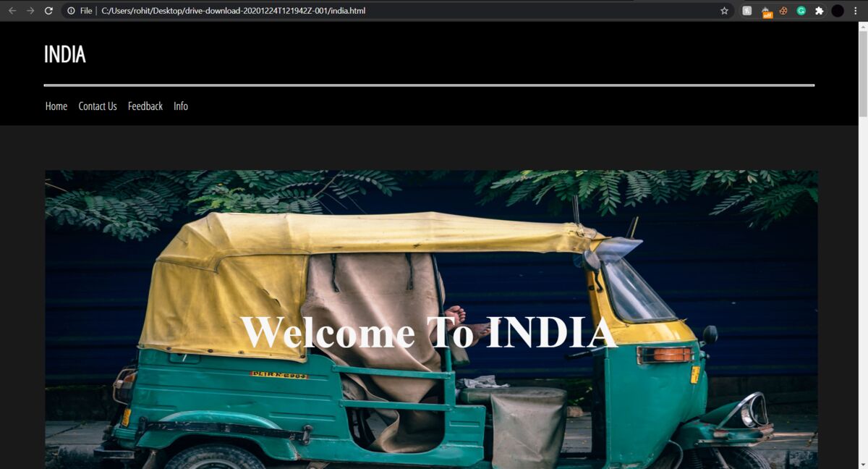Screen dimensions: 868x469
Task: Go back using the browser back arrow
Action: click(x=12, y=11)
